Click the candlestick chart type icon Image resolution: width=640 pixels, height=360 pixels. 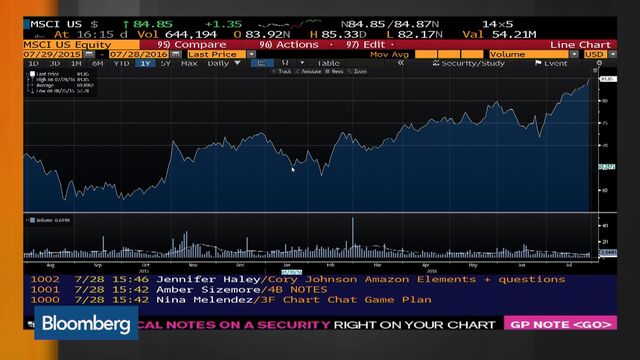pos(285,63)
